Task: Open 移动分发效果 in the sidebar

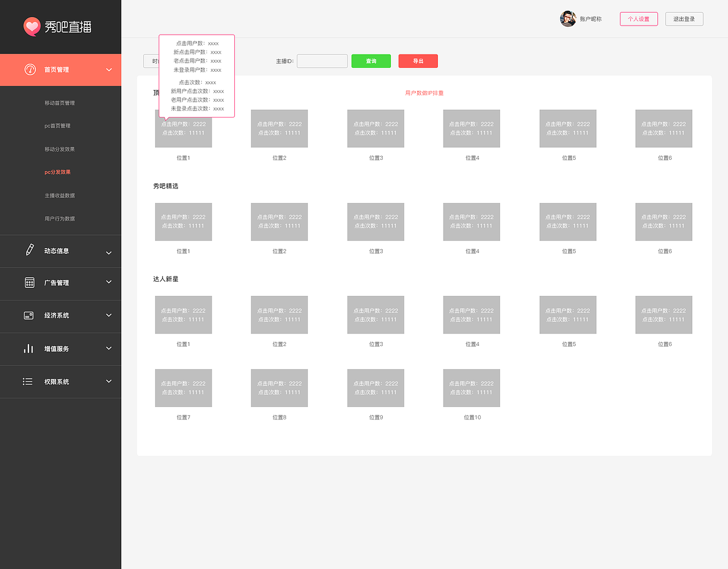Action: pos(60,149)
